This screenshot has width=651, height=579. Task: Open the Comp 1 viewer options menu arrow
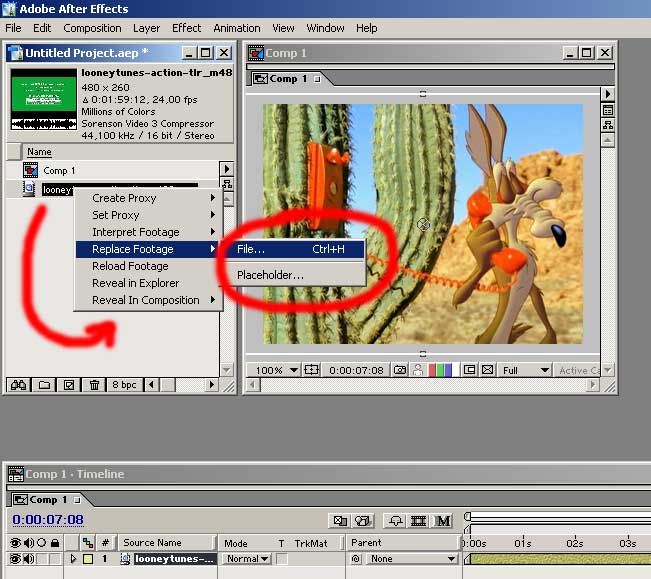607,94
